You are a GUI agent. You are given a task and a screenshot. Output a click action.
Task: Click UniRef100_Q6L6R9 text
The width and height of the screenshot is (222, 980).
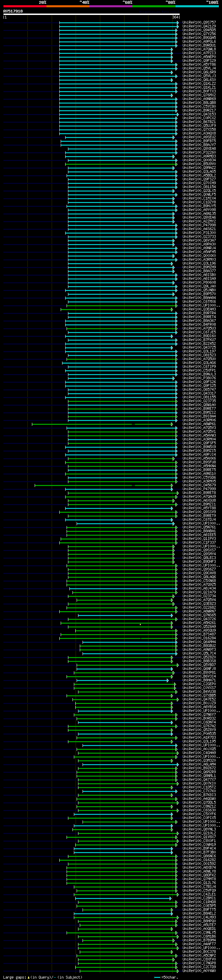[199, 72]
